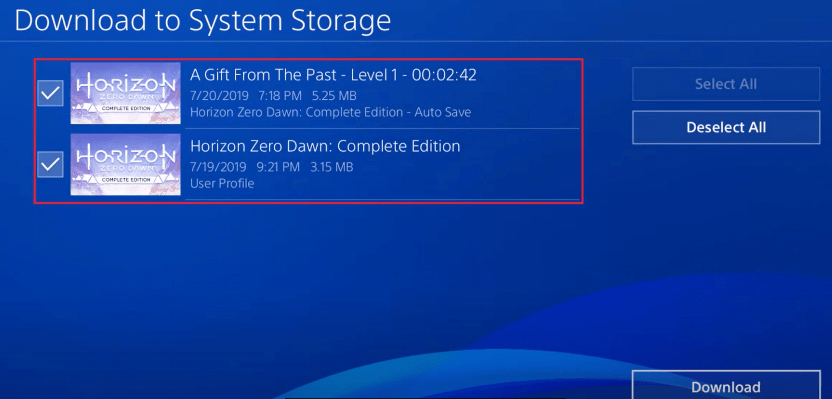Open A Gift From The Past - Level 1 title
The image size is (832, 399).
click(333, 75)
